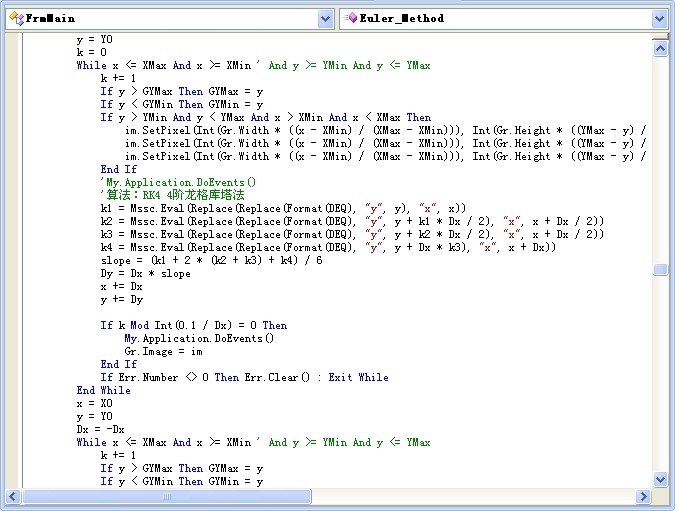Click the 'slope = (k1 + 2 * ...' line

click(x=211, y=260)
